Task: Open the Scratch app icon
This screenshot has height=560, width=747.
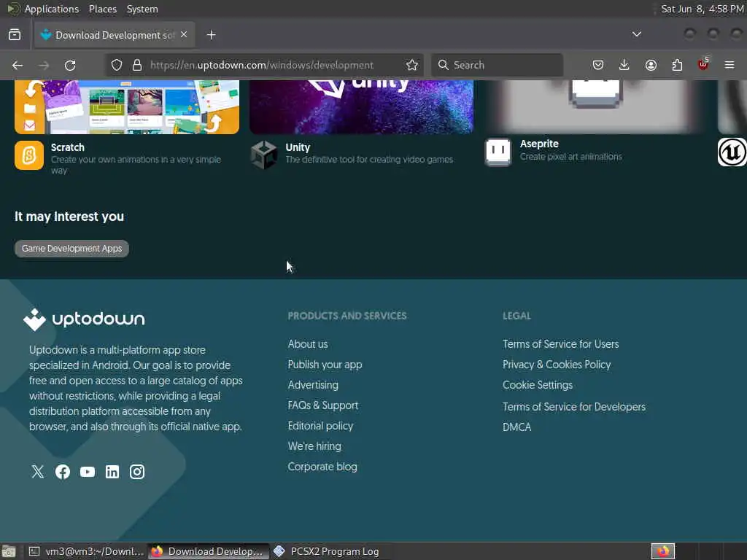Action: [29, 155]
